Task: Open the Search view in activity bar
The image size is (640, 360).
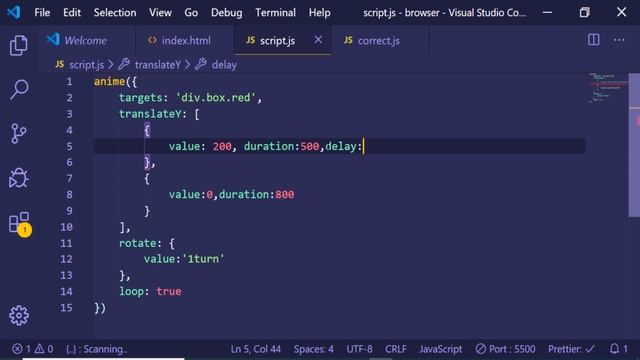Action: [19, 89]
